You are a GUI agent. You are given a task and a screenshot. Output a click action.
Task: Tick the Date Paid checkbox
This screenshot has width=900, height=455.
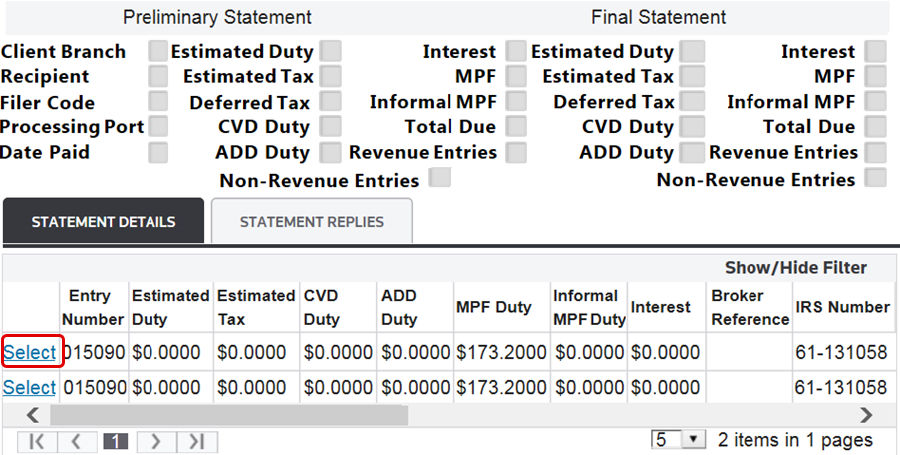pyautogui.click(x=158, y=153)
